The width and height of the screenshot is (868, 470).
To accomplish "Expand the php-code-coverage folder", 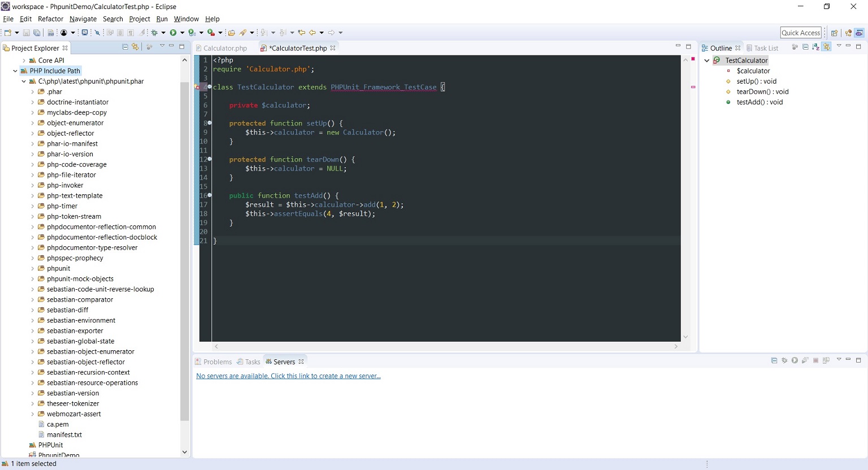I will 32,164.
